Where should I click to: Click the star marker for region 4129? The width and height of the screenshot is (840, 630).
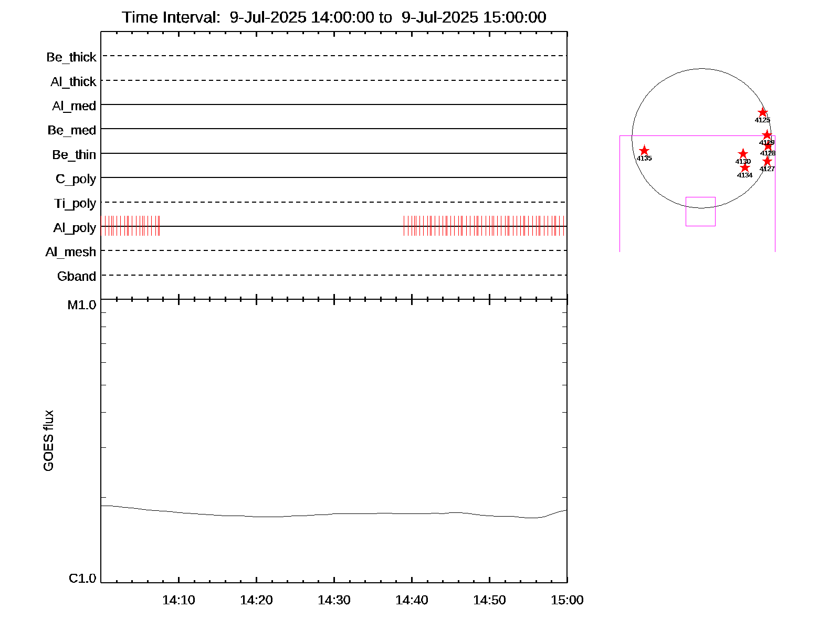[766, 135]
